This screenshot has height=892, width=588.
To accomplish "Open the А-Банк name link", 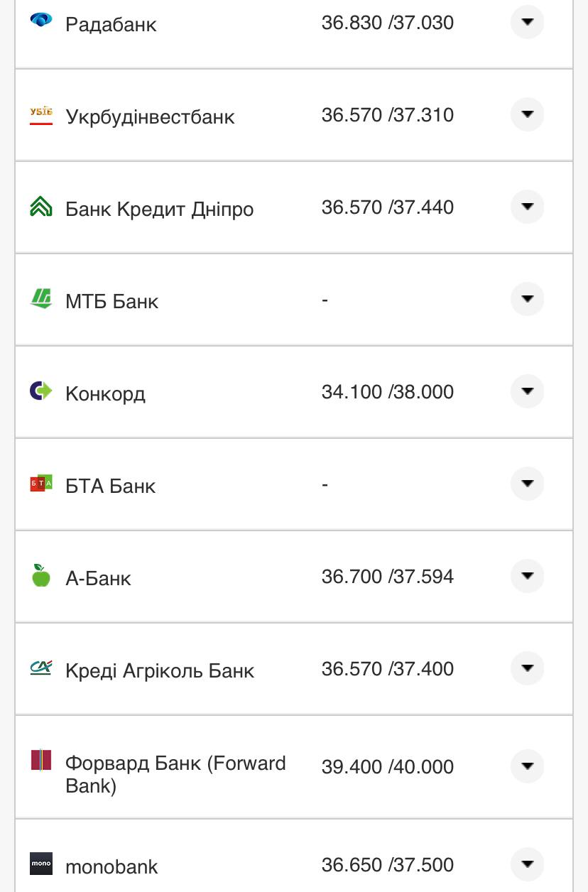I will pyautogui.click(x=98, y=578).
